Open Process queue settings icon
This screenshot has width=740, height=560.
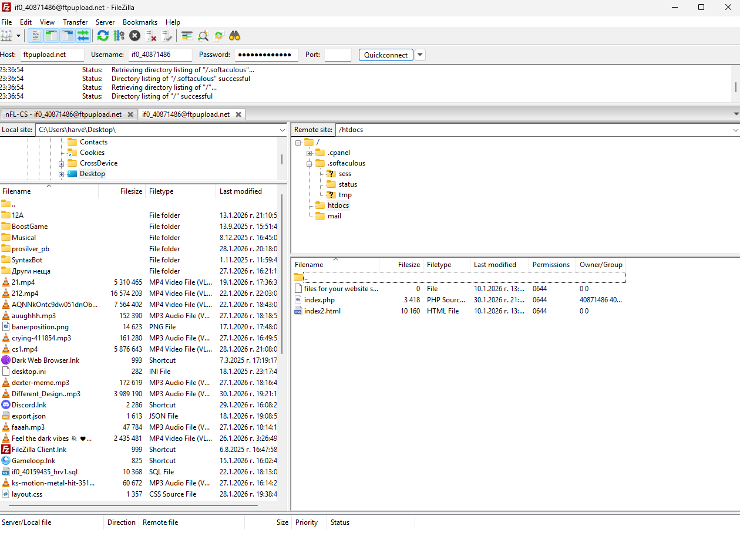pyautogui.click(x=119, y=36)
